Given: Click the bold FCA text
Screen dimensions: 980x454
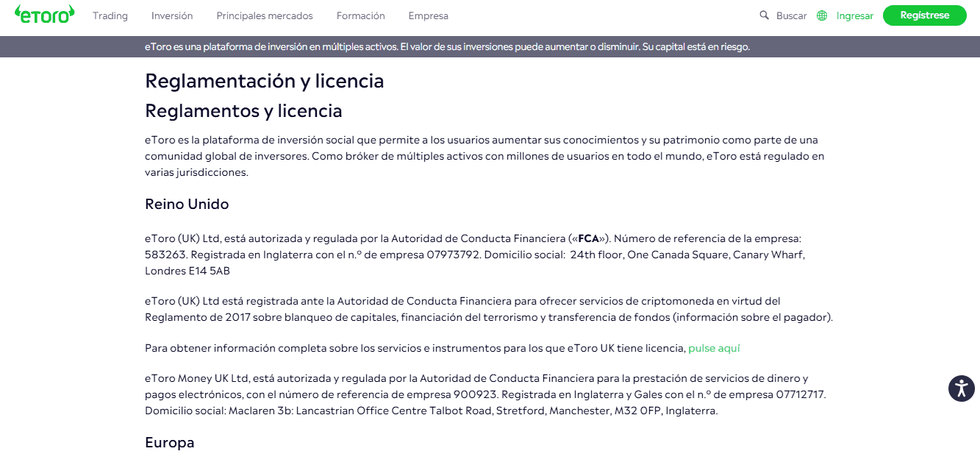Looking at the screenshot, I should [588, 238].
